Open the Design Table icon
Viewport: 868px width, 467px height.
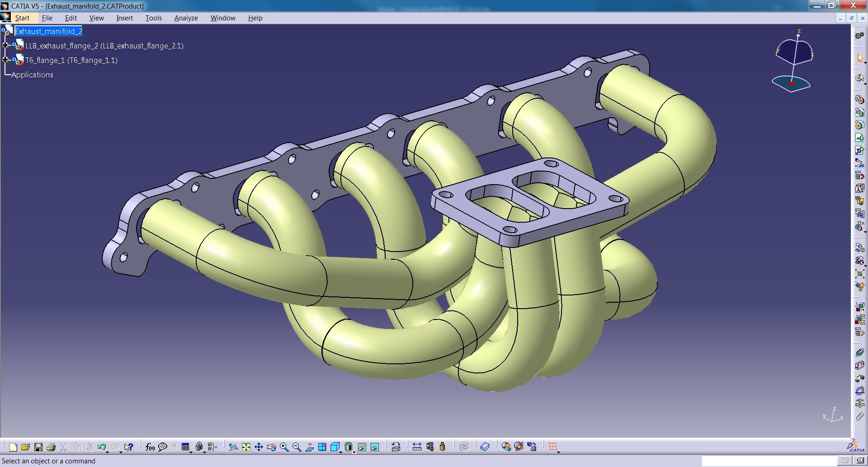(x=185, y=447)
